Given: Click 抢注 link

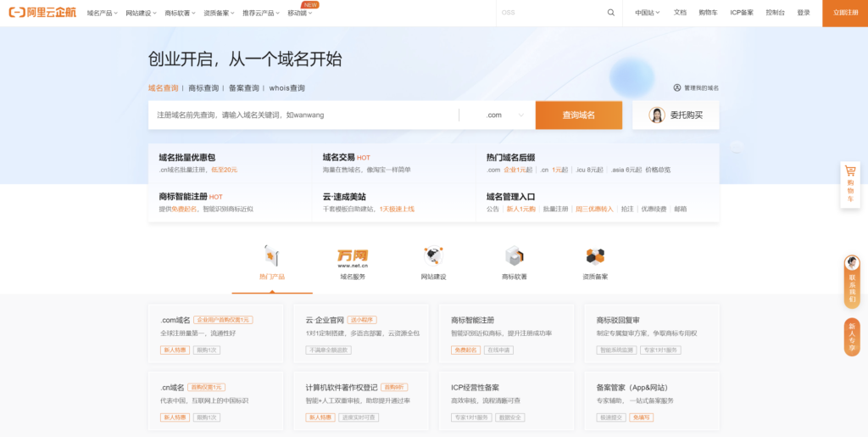Looking at the screenshot, I should pos(627,209).
